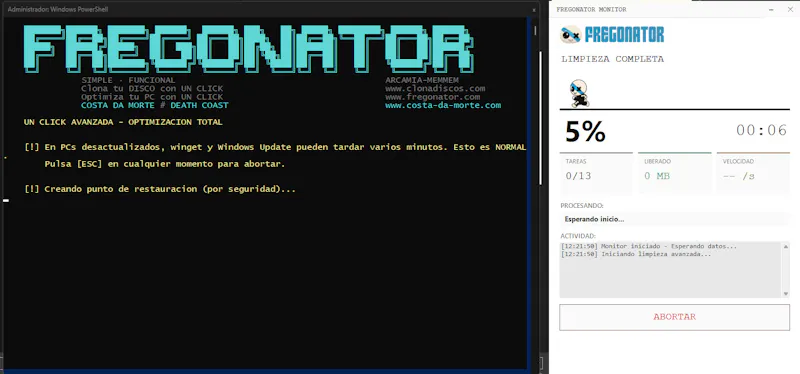The image size is (800, 374).
Task: Click the Fregonator mascot logo in the monitor header
Action: [x=570, y=34]
